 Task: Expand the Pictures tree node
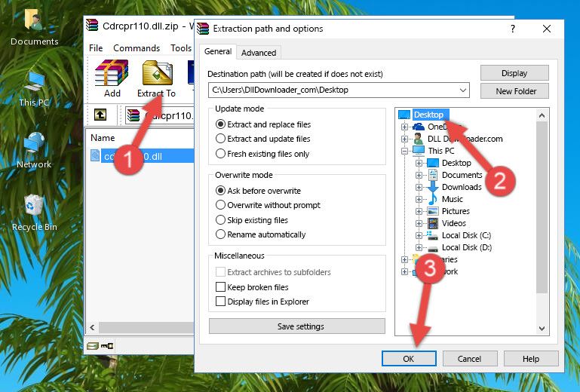(x=419, y=211)
